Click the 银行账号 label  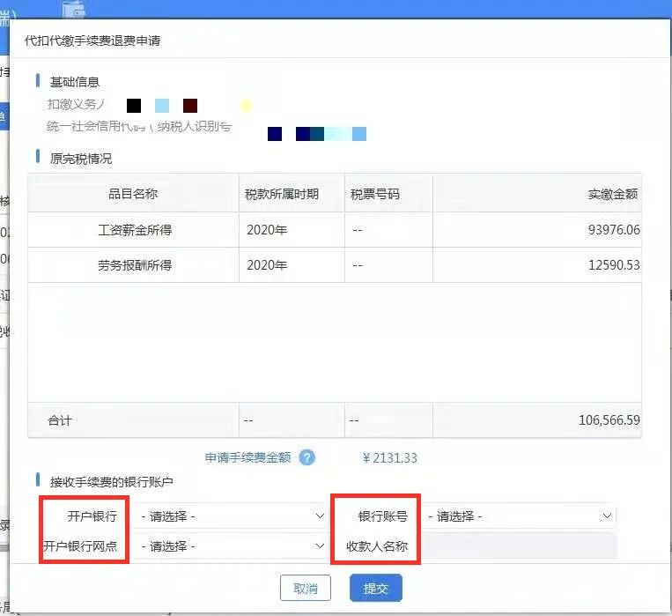(x=383, y=516)
